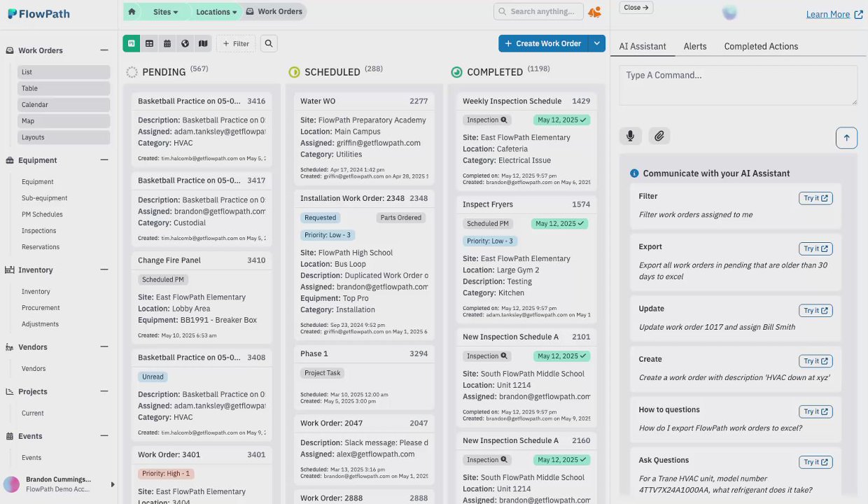
Task: Open the Alerts tab
Action: (695, 46)
